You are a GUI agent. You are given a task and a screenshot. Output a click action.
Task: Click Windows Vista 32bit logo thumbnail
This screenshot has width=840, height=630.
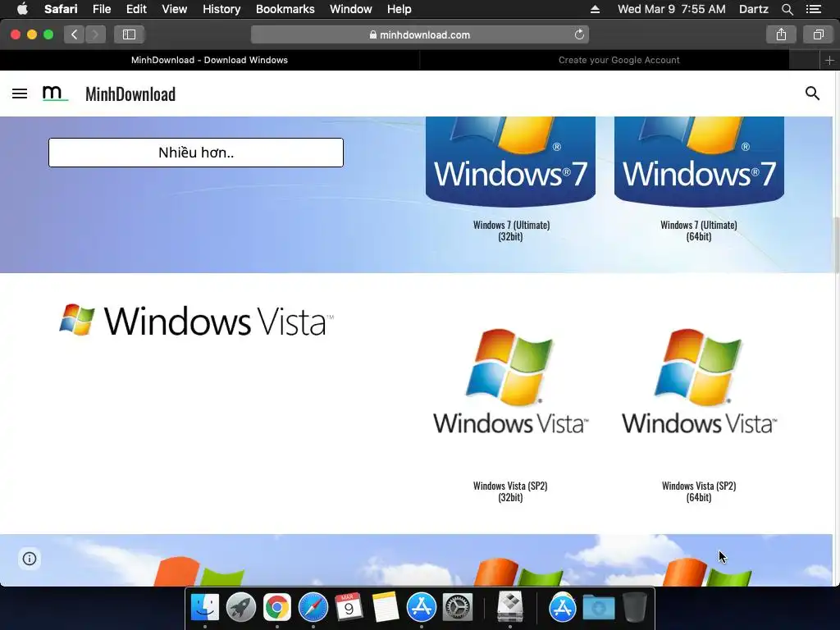[510, 381]
